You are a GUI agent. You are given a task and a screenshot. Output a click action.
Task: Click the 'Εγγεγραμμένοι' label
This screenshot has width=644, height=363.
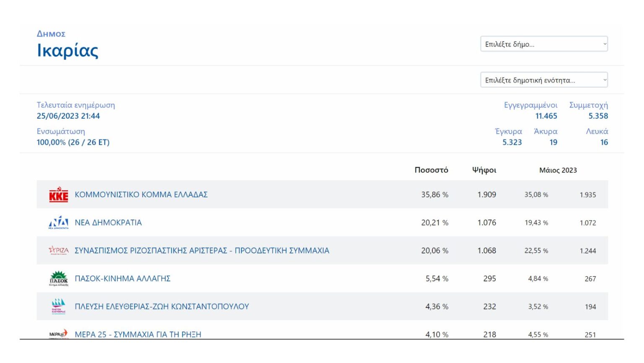530,105
